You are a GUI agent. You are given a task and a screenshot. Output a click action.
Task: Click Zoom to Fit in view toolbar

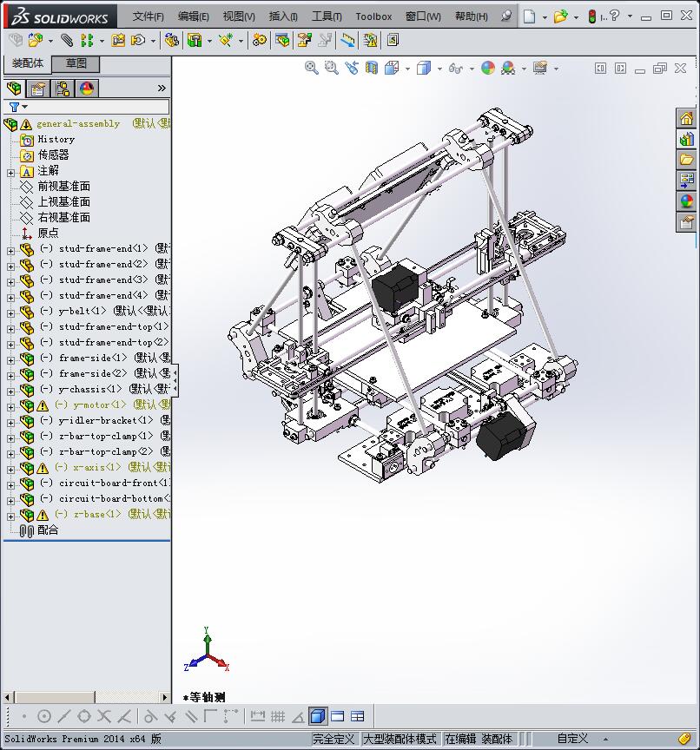coord(312,68)
